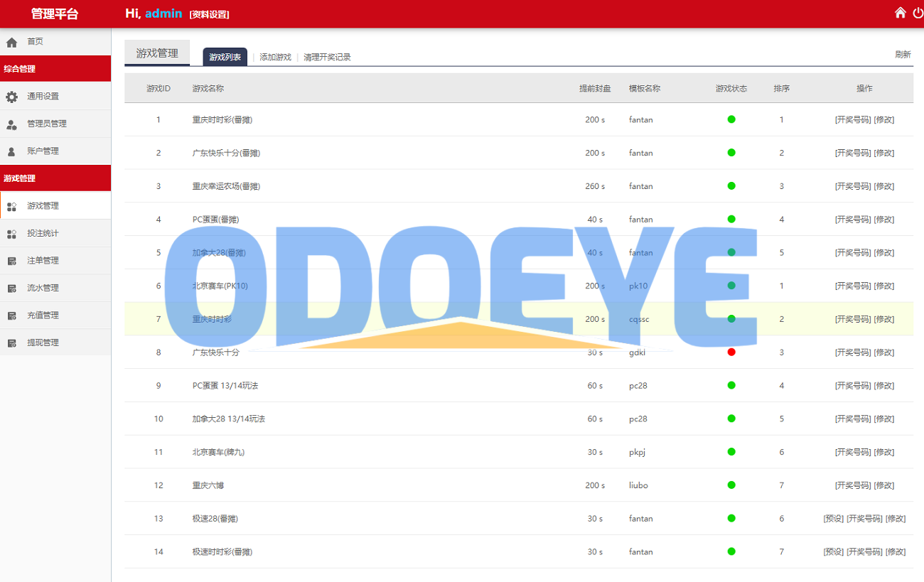Click 开奖号码 for 北京赛车(PK10) row
This screenshot has height=582, width=924.
click(853, 286)
